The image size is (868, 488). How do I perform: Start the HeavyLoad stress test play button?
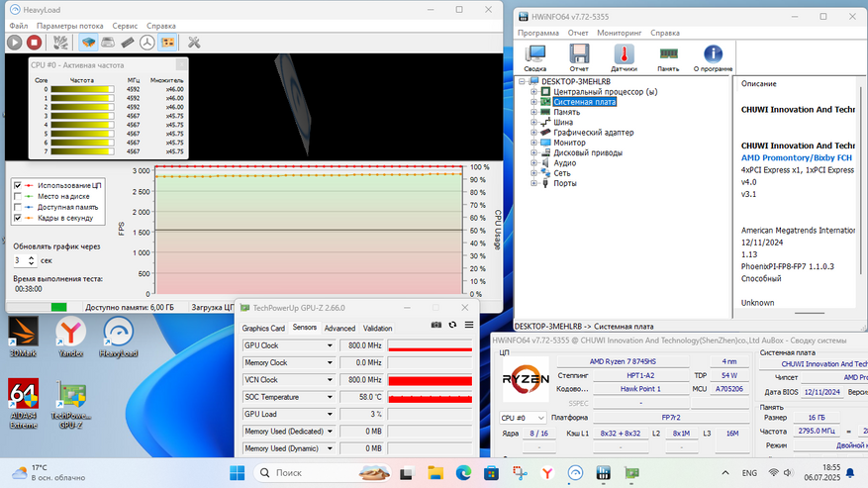pos(15,43)
